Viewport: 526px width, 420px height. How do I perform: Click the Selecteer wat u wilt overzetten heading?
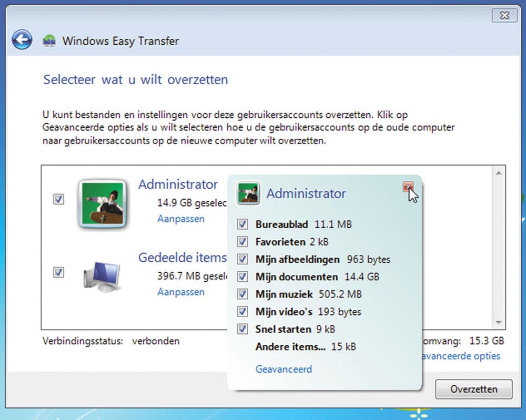point(136,80)
